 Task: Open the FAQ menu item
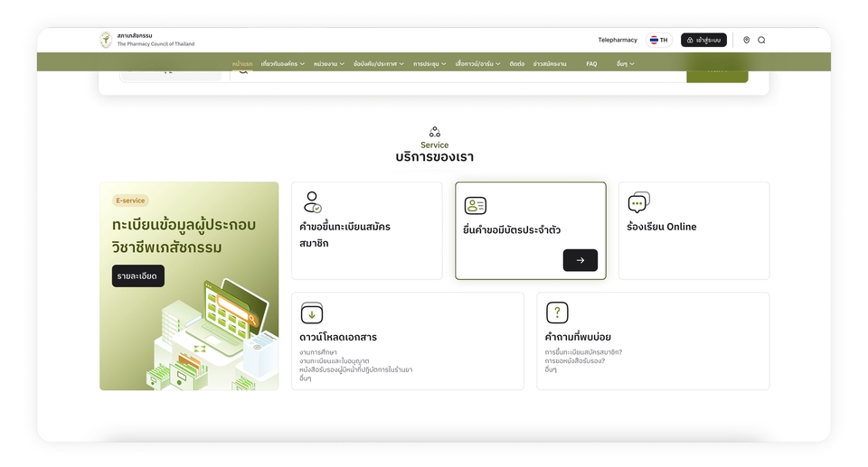click(591, 64)
